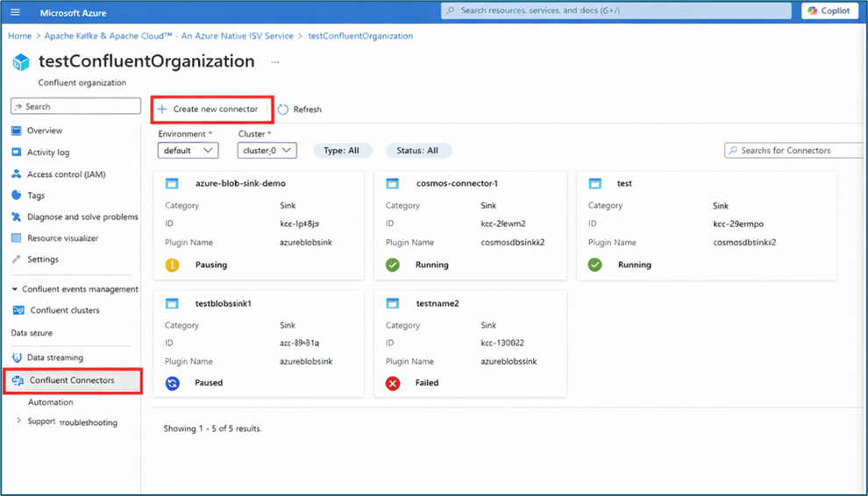Open Data streaming in the sidebar
The height and width of the screenshot is (496, 868).
point(55,358)
